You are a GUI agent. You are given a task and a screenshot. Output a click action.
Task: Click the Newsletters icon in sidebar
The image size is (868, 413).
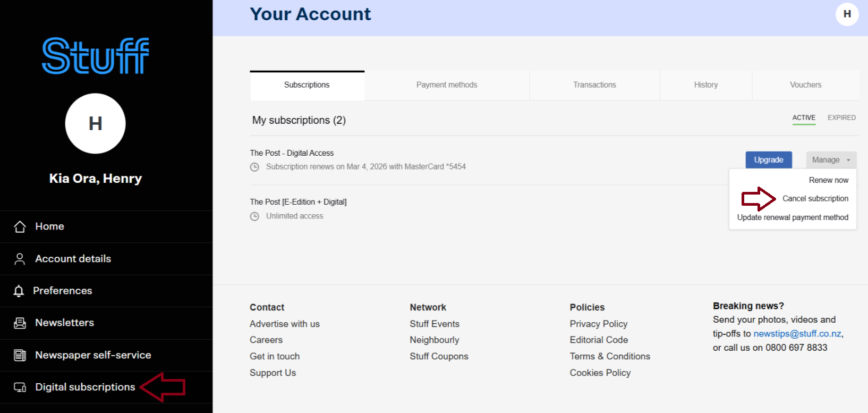20,323
